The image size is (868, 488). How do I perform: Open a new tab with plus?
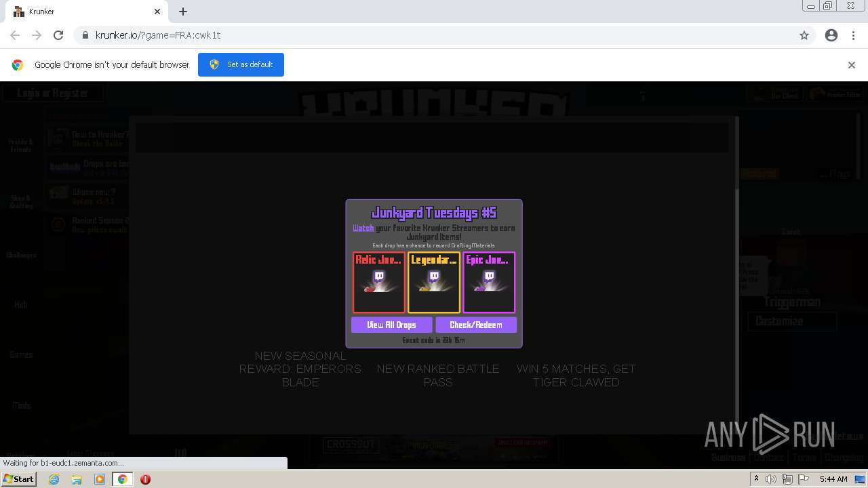pos(183,12)
